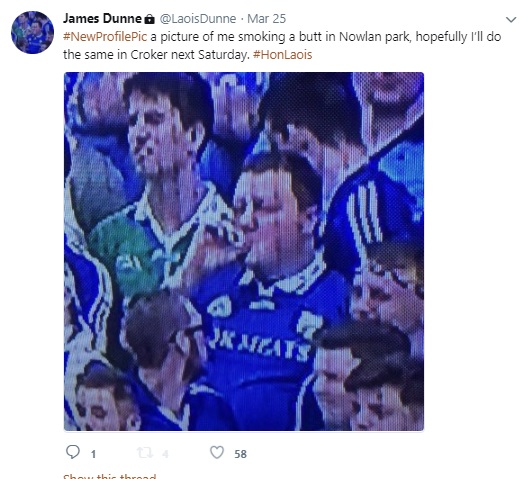
Task: Enlarge the attached crowd photo
Action: tap(244, 251)
